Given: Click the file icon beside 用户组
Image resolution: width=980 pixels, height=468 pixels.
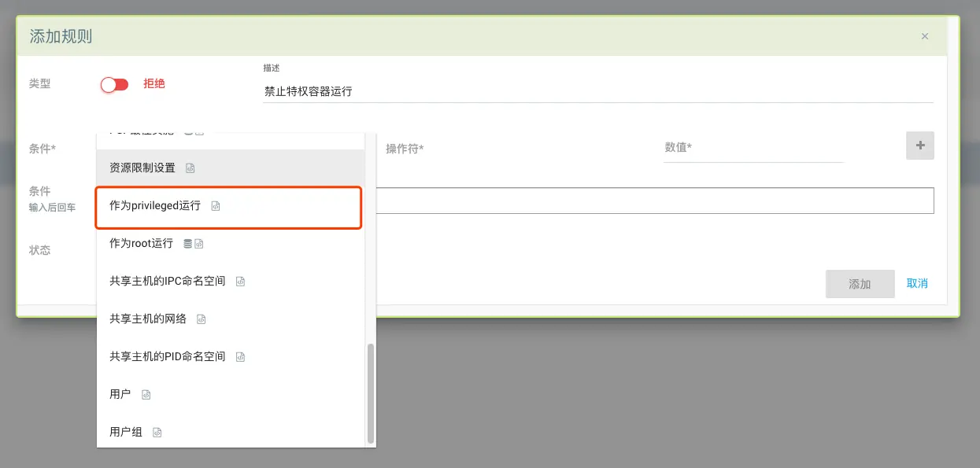Looking at the screenshot, I should pos(157,433).
